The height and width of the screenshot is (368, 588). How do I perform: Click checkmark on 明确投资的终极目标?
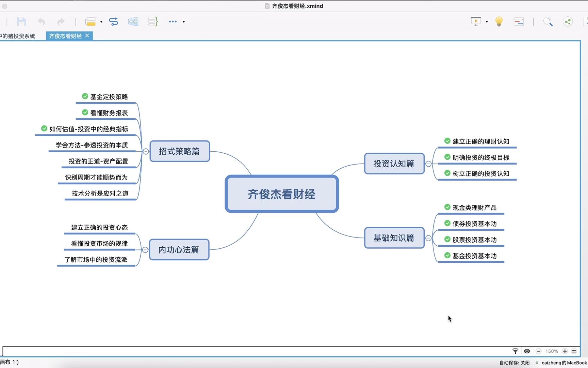447,157
